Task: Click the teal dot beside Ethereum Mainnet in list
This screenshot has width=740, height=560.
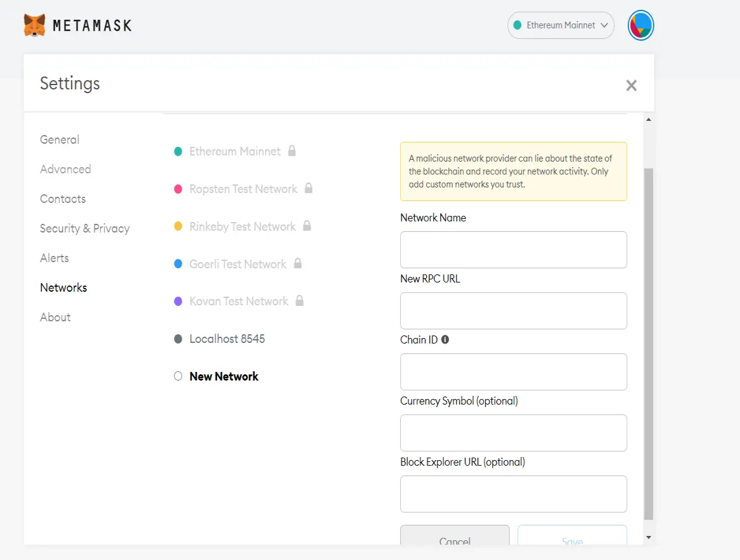Action: [178, 151]
